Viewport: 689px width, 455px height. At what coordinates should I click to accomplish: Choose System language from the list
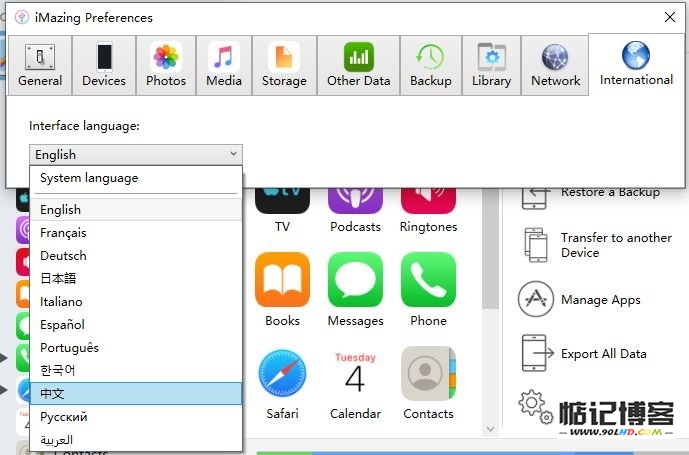point(136,178)
